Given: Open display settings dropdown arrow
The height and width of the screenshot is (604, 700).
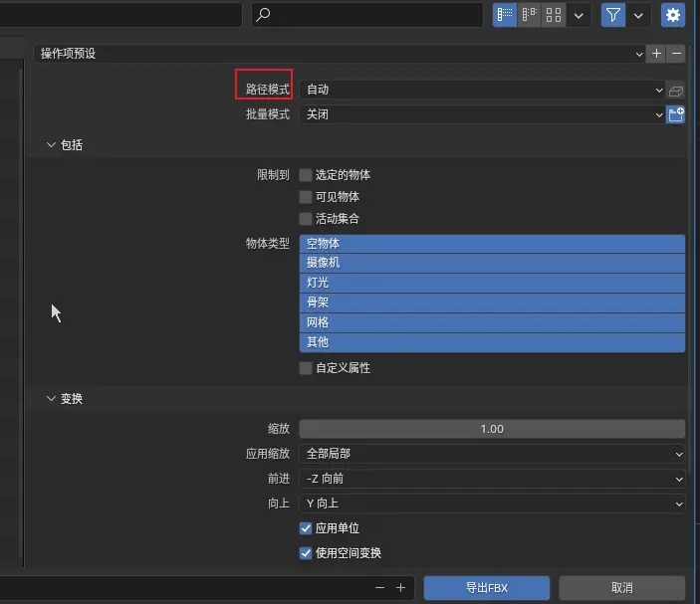Looking at the screenshot, I should coord(579,16).
